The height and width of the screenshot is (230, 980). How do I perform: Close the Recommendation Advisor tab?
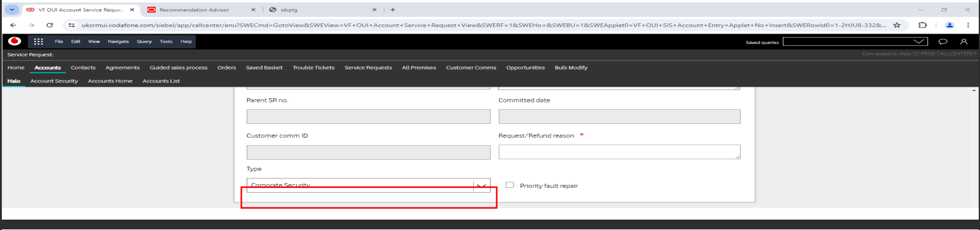[x=253, y=10]
